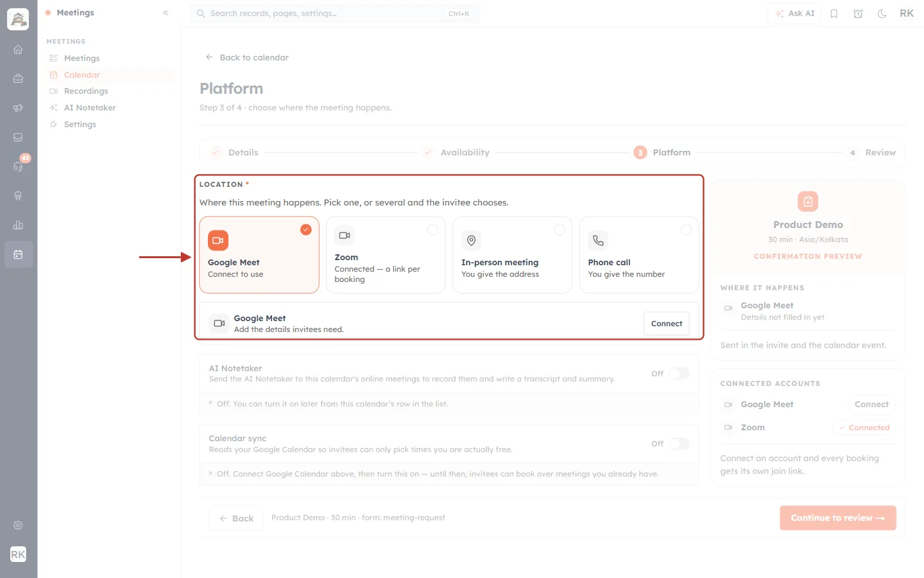924x578 pixels.
Task: Go to the Availability step
Action: pos(456,152)
